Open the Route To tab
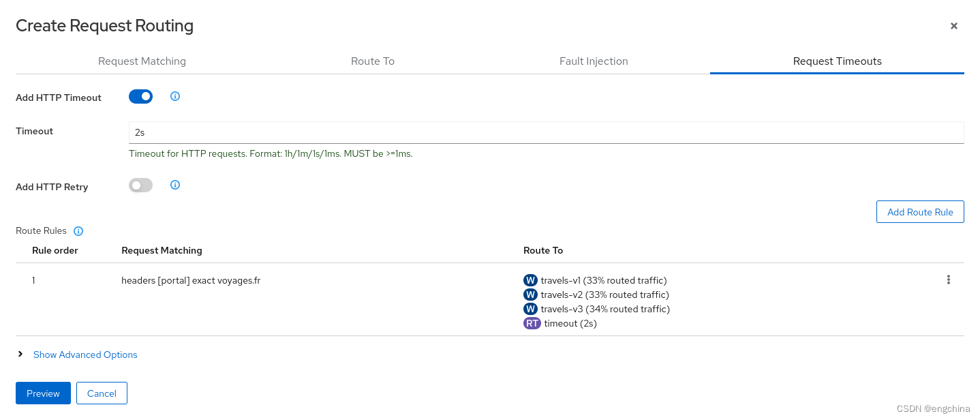The width and height of the screenshot is (980, 420). (x=373, y=61)
